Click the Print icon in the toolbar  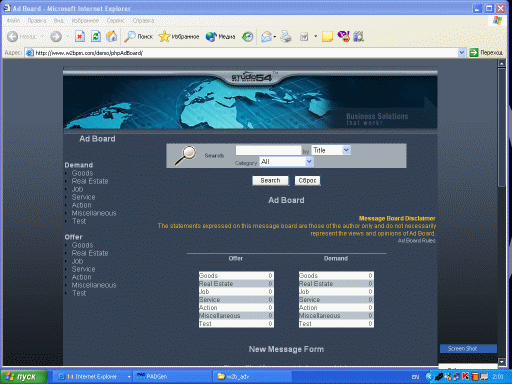point(286,36)
